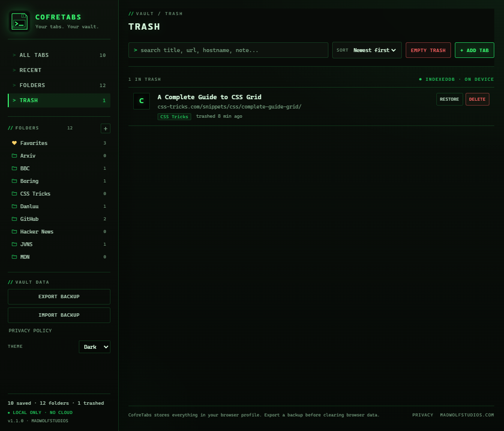The height and width of the screenshot is (431, 504).
Task: Open the Recent view
Action: (x=59, y=70)
